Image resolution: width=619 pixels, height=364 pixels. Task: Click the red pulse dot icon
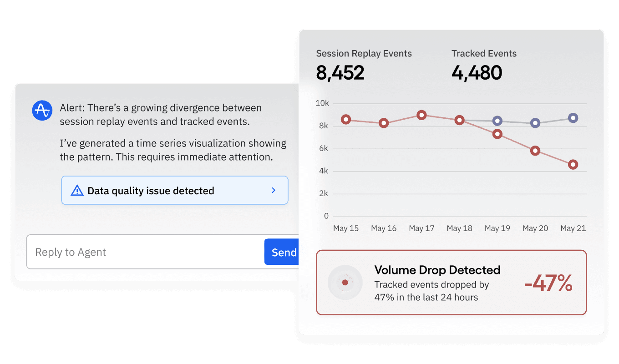point(345,283)
